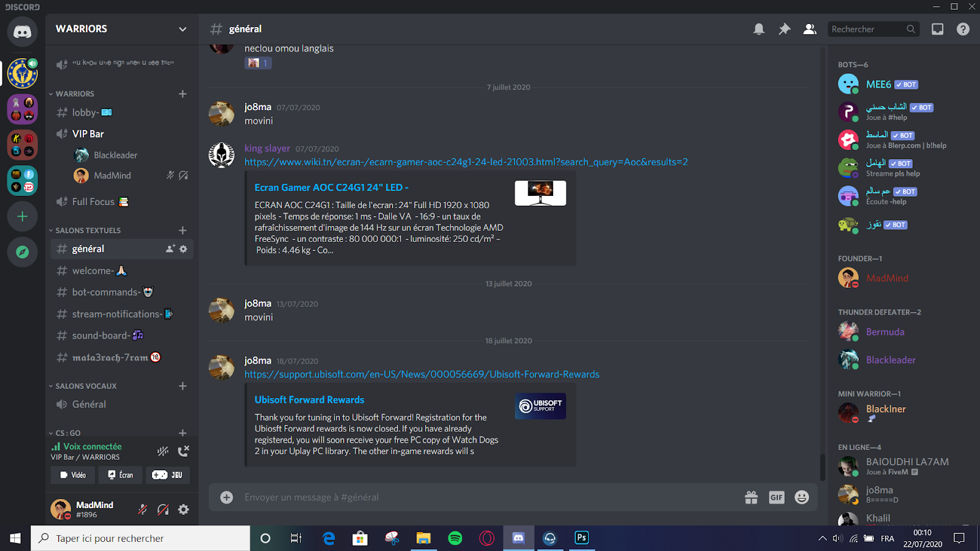
Task: Switch to the welcome channel
Action: (x=92, y=270)
